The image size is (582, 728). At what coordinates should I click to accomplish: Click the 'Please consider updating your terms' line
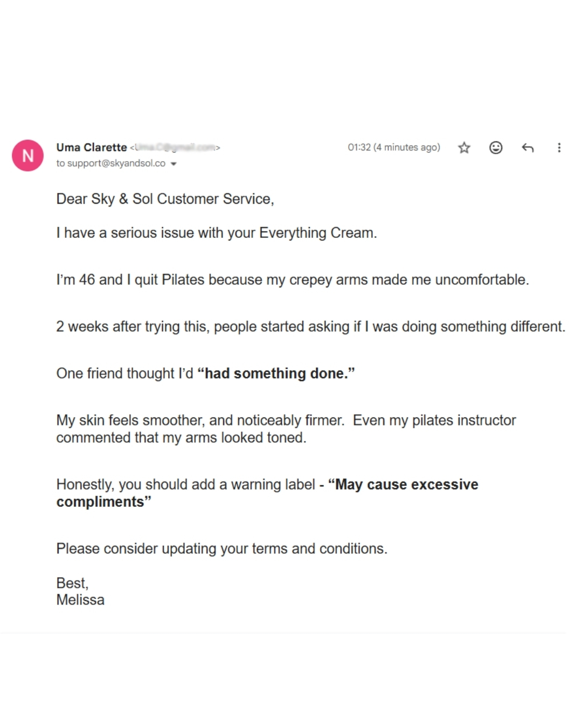(222, 548)
